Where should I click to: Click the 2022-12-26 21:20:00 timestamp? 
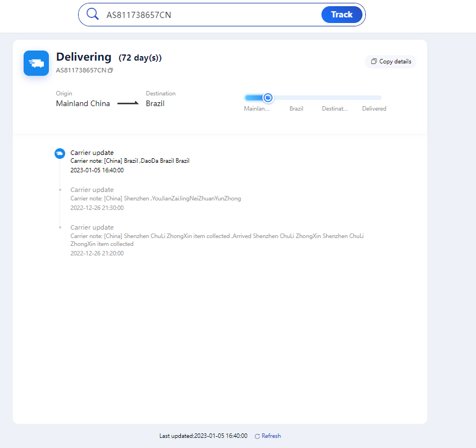point(97,253)
